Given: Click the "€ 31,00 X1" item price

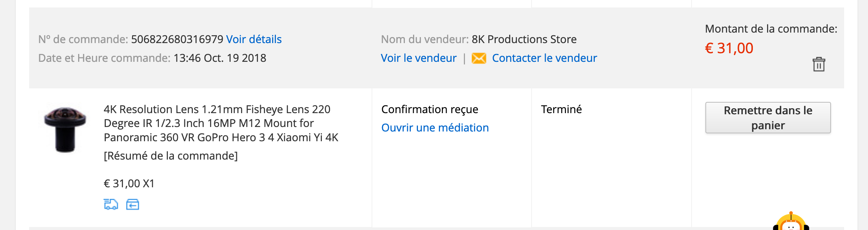Looking at the screenshot, I should pyautogui.click(x=129, y=184).
